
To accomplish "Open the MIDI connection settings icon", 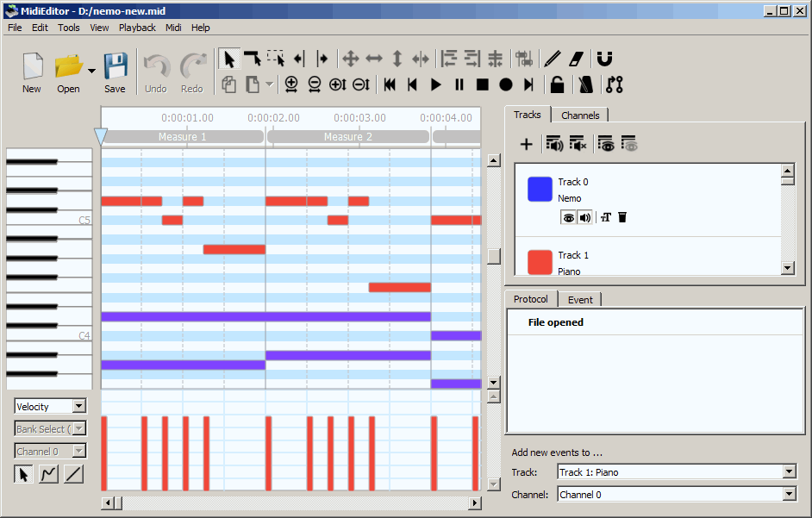I will (x=615, y=84).
